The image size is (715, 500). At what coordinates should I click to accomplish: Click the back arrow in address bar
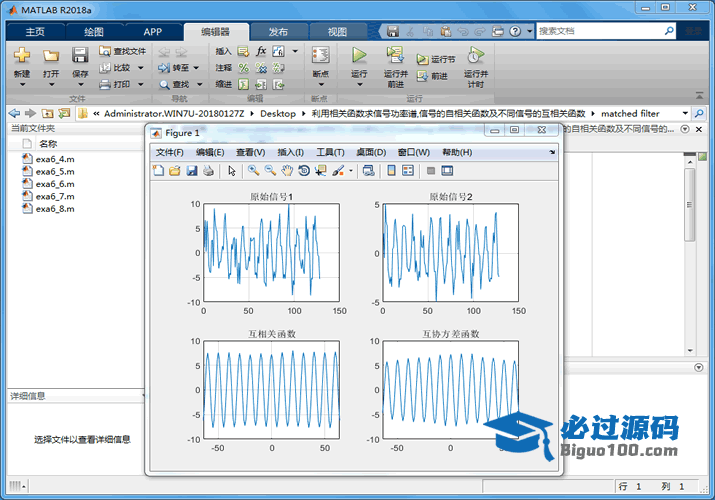14,113
